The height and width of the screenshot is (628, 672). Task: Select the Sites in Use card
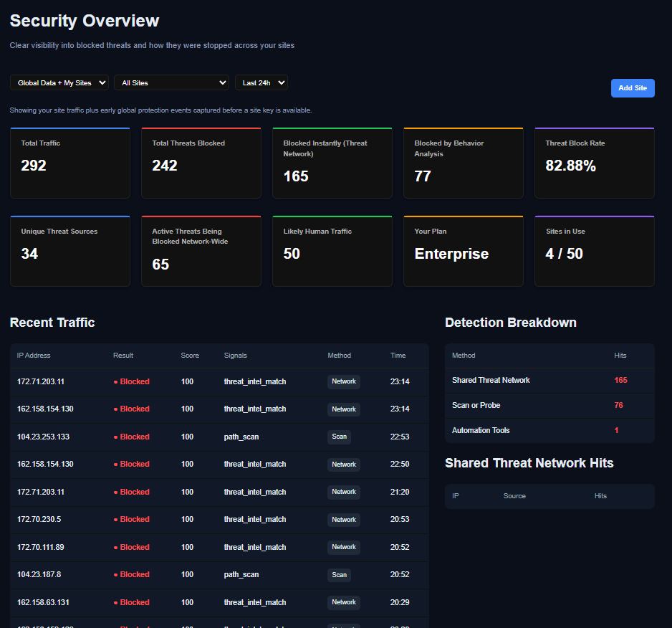595,252
